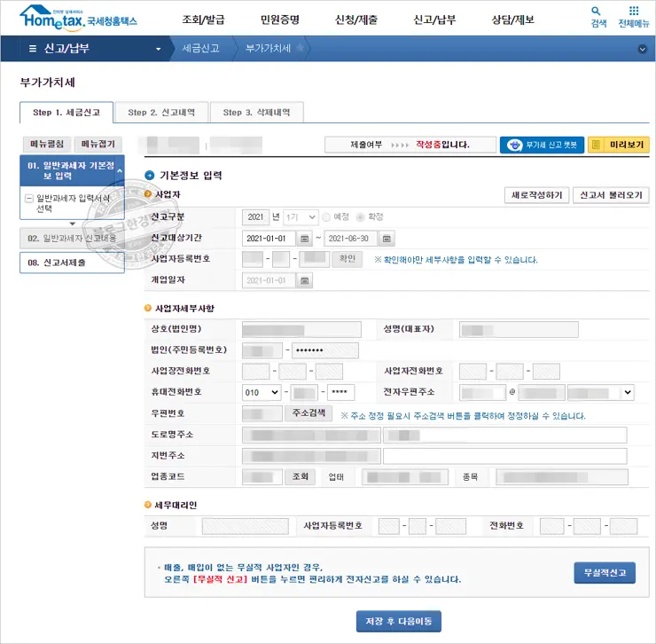Click the 상호(법인명) input field
This screenshot has width=656, height=644.
click(301, 329)
